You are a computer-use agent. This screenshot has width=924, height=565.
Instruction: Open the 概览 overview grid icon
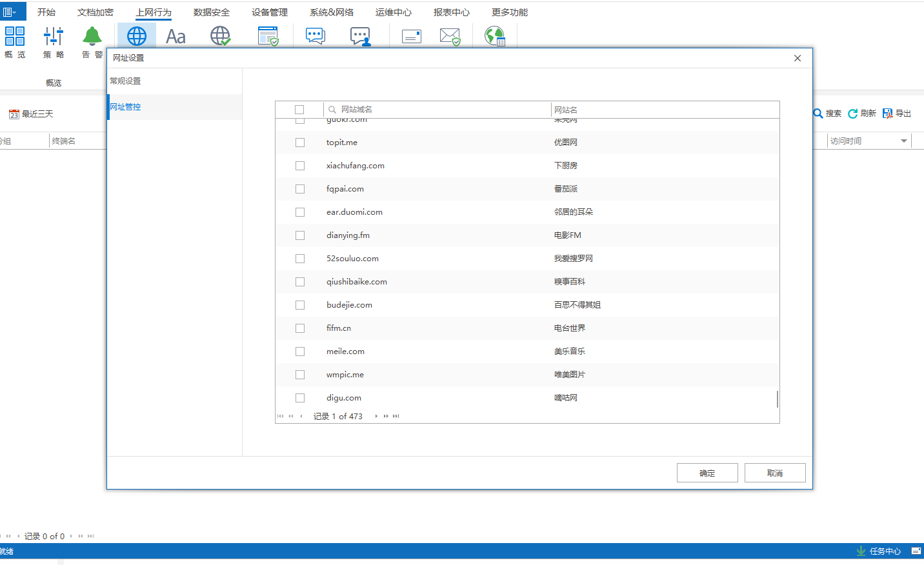[x=15, y=37]
